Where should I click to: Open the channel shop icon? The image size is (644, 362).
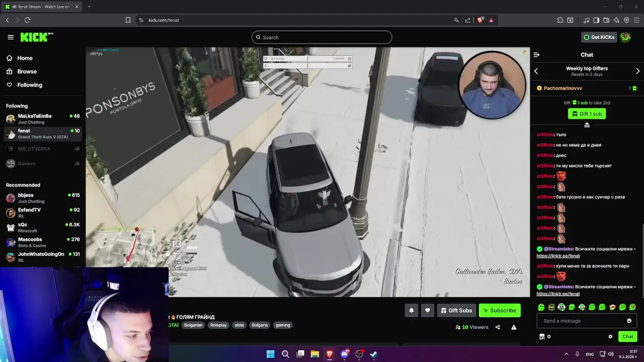pyautogui.click(x=542, y=337)
